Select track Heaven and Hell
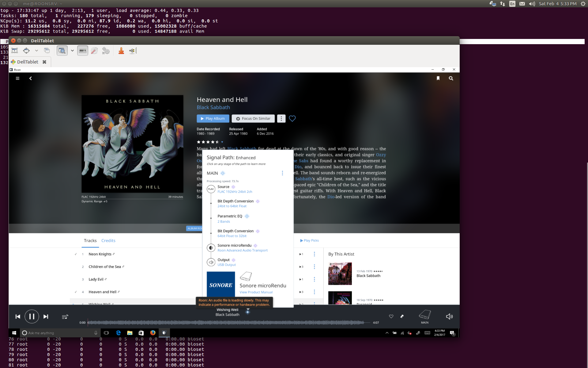 103,292
